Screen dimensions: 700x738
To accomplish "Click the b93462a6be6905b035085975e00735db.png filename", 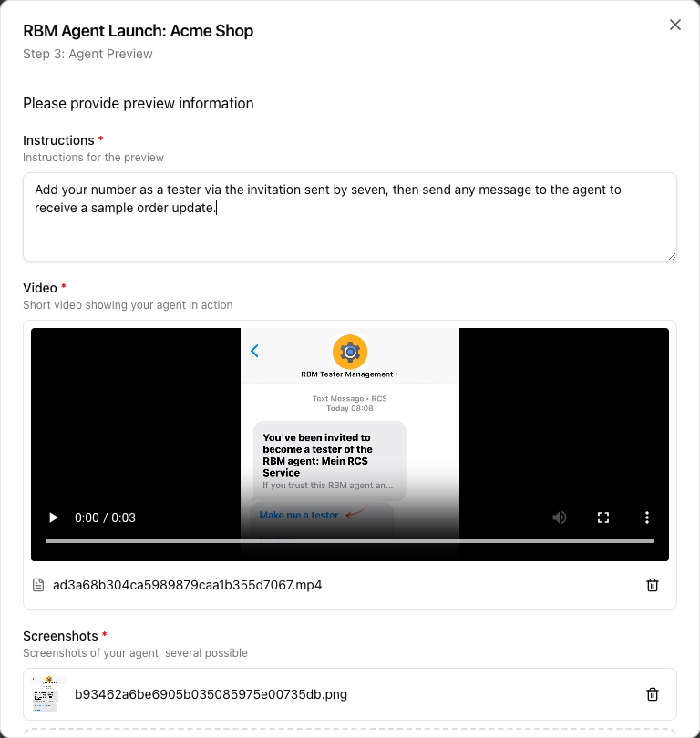I will point(211,694).
